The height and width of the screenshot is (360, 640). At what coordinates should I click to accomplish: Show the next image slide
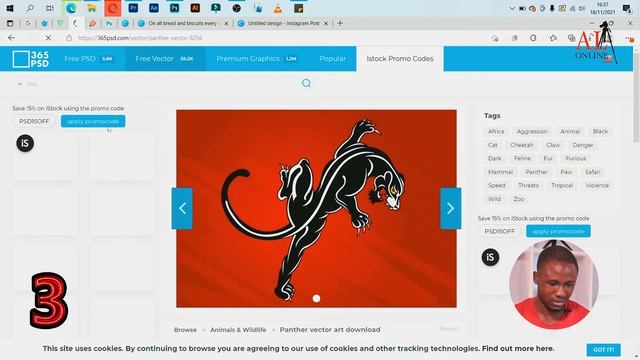tap(451, 208)
